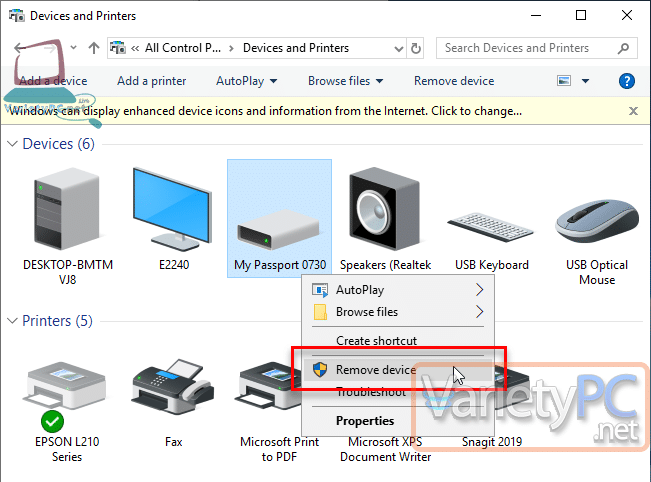Image resolution: width=651 pixels, height=482 pixels.
Task: Choose Properties from the context menu
Action: click(398, 421)
